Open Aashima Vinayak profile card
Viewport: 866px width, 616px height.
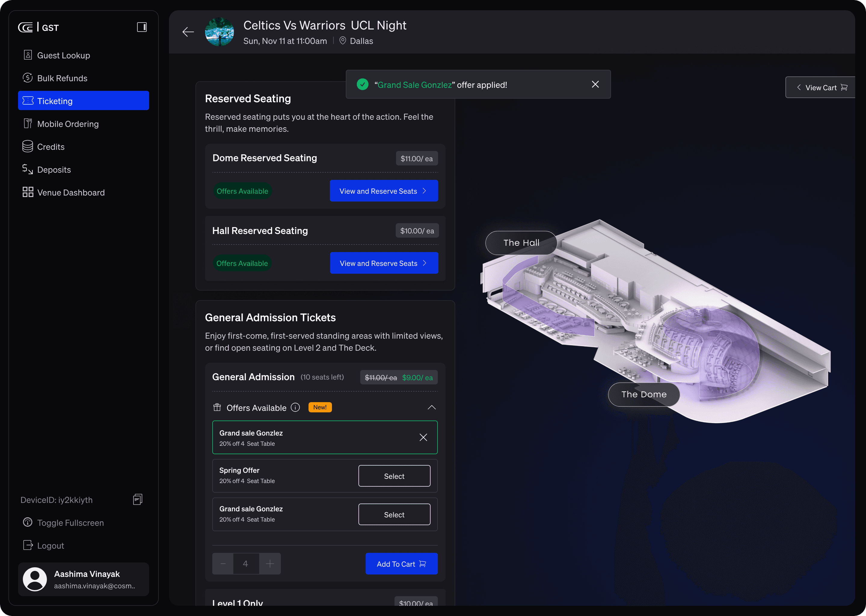pos(83,579)
